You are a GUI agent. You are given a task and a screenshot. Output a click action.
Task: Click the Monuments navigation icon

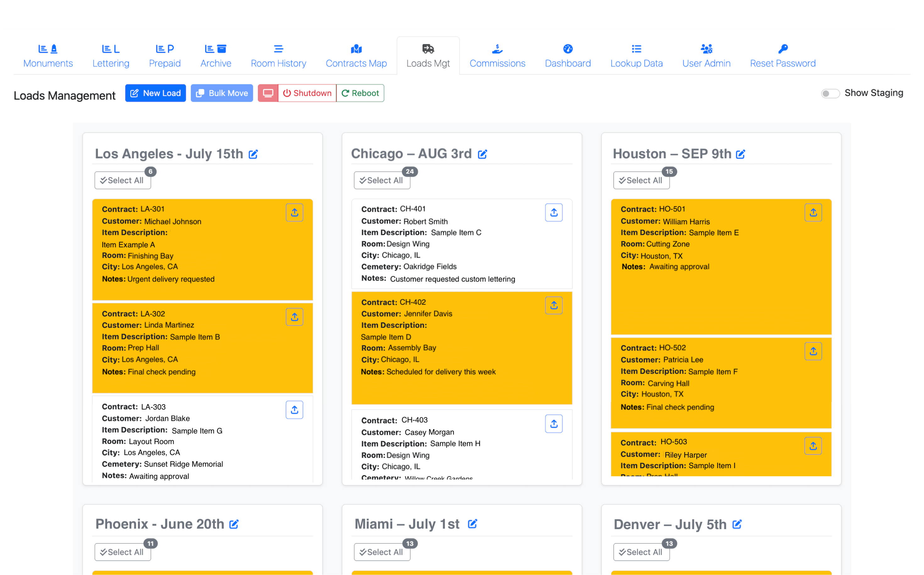point(48,48)
